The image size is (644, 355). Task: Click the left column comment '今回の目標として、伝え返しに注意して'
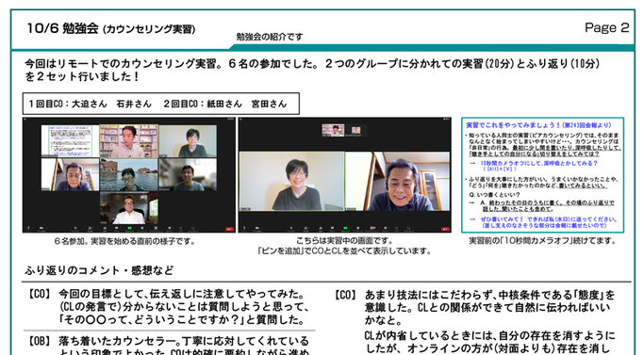[x=182, y=294]
